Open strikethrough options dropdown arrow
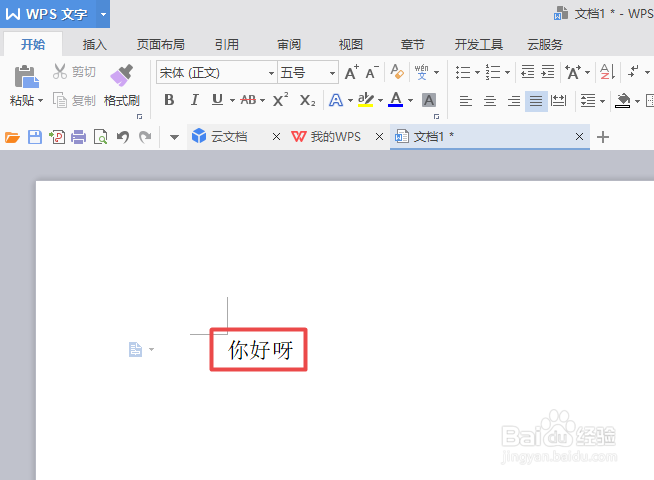Viewport: 654px width, 480px height. coord(262,101)
